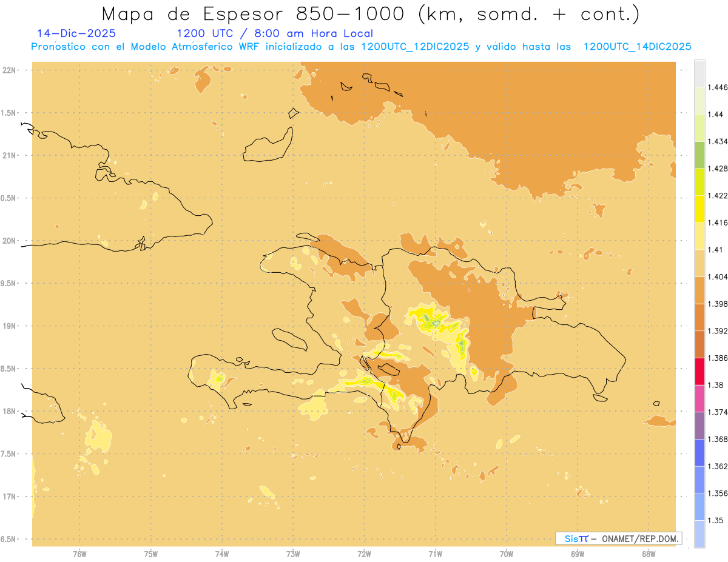Click the longitude label '68W'
728x562 pixels.
(649, 554)
